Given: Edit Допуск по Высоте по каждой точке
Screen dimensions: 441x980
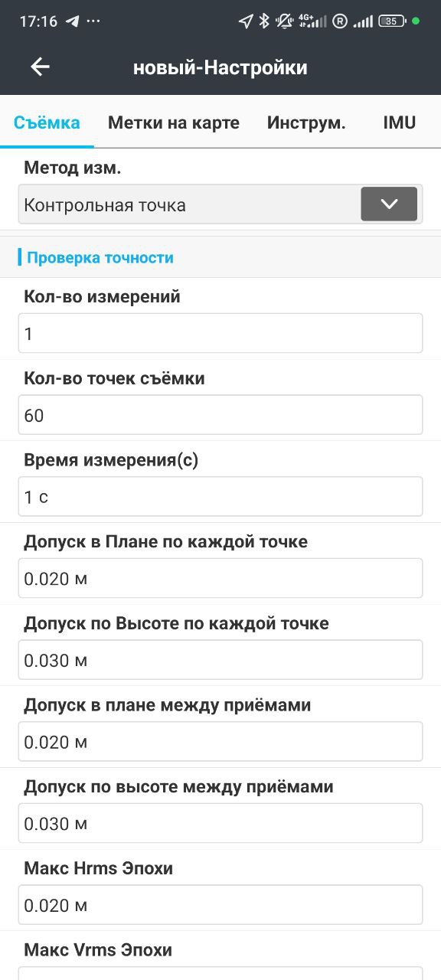Looking at the screenshot, I should click(x=220, y=660).
